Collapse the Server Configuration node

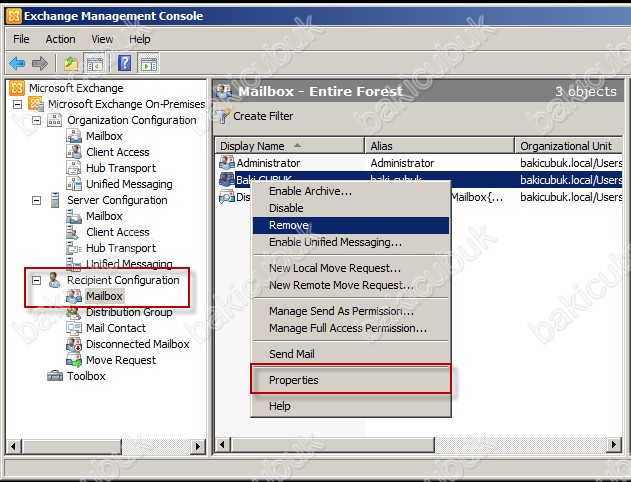[x=36, y=200]
